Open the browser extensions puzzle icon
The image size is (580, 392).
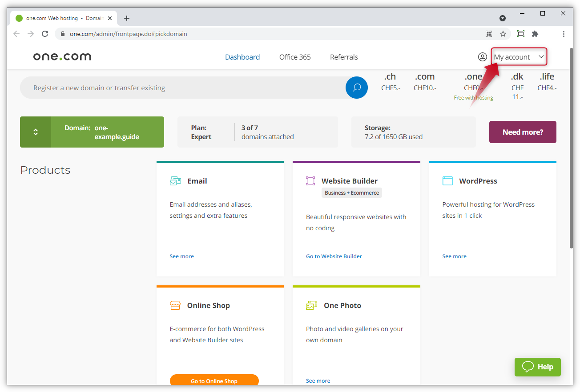point(535,34)
